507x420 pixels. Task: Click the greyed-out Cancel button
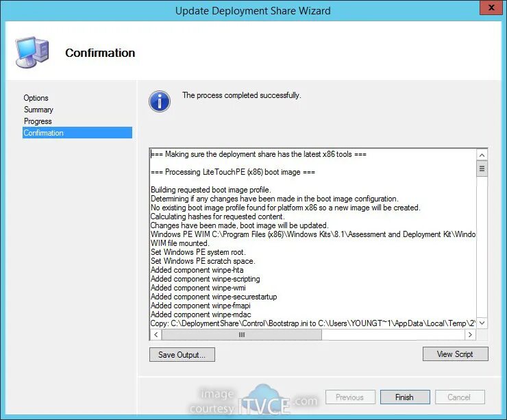click(x=460, y=397)
